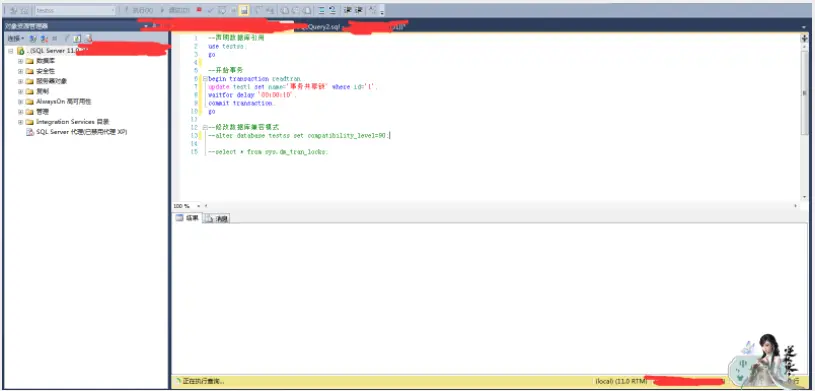Screen dimensions: 815x391
Task: Expand the AlwaysOn 高可用性 folder node
Action: click(x=20, y=102)
